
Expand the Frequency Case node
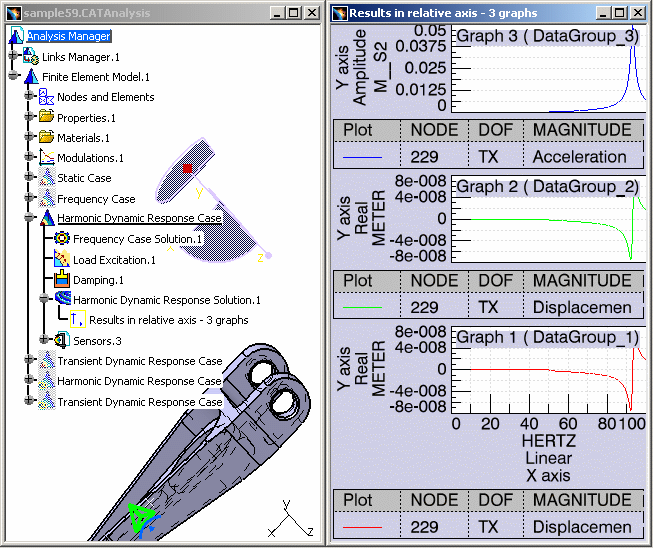point(28,197)
